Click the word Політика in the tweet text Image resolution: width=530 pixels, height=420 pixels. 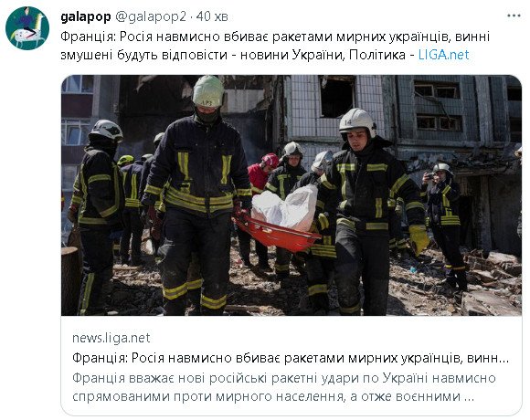pos(376,55)
